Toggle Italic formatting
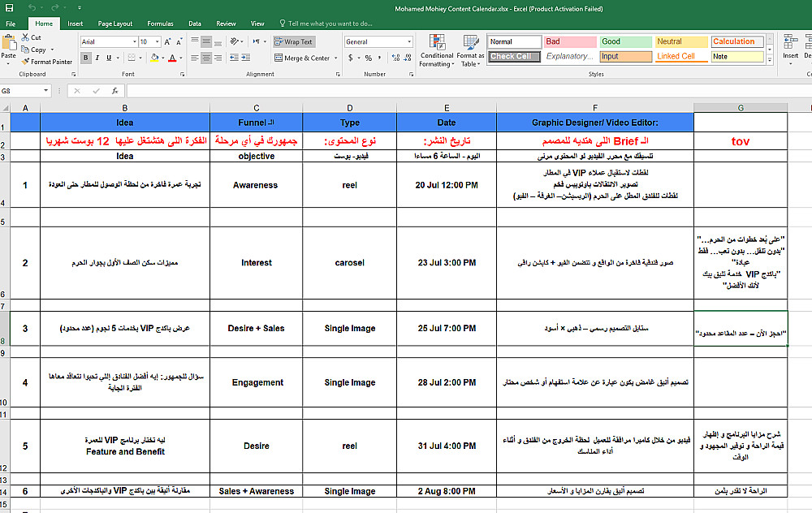Screen dimensions: 812x513 click(97, 58)
